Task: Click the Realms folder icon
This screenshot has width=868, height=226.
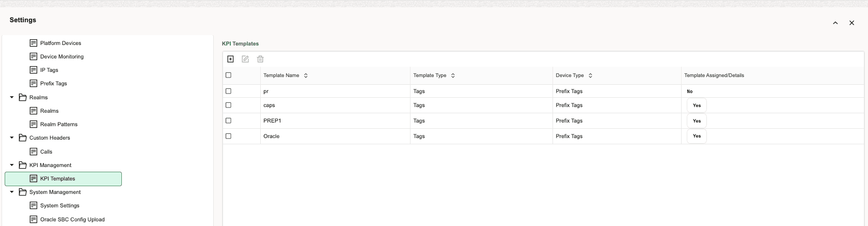Action: pos(23,97)
